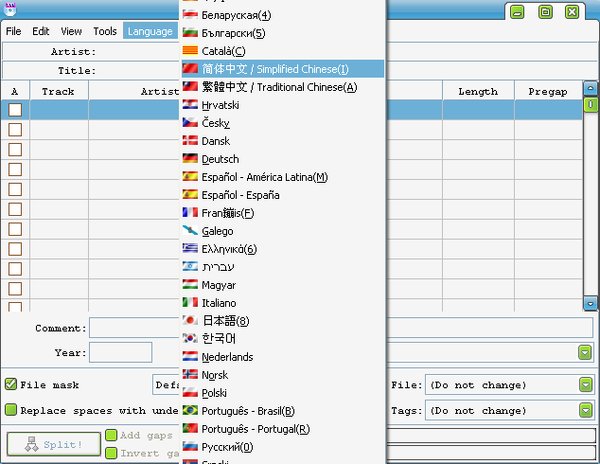600x464 pixels.
Task: Toggle the Add gaps checkbox
Action: pos(111,435)
